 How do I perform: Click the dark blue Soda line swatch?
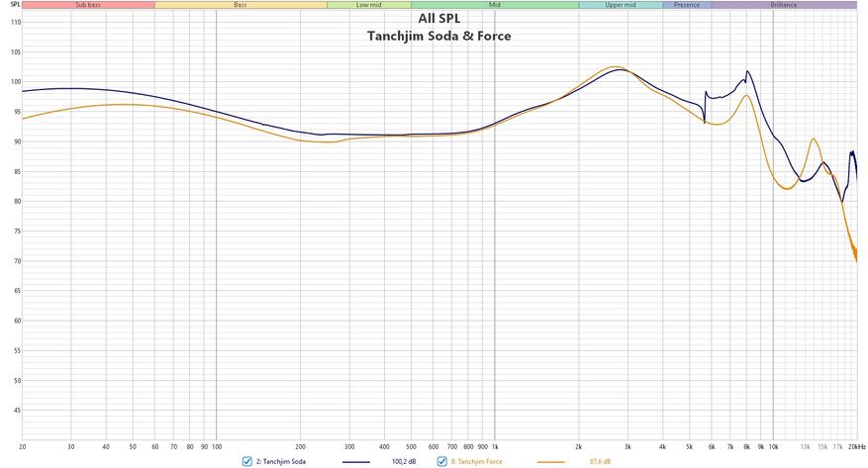(356, 462)
